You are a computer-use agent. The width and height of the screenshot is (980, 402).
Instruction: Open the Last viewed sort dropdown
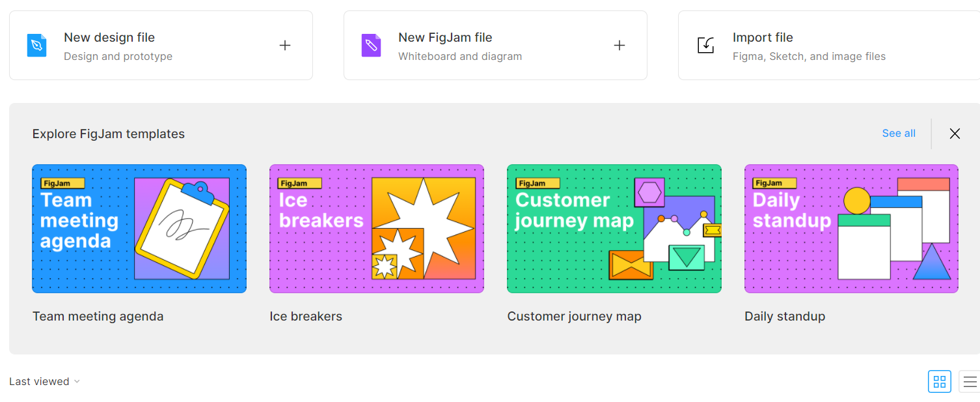point(44,382)
